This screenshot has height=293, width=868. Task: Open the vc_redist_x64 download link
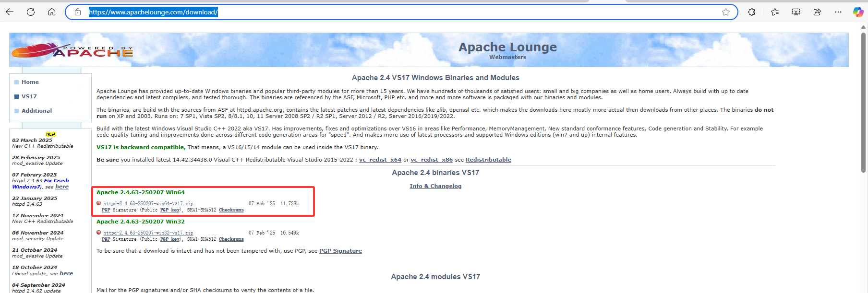(x=380, y=160)
